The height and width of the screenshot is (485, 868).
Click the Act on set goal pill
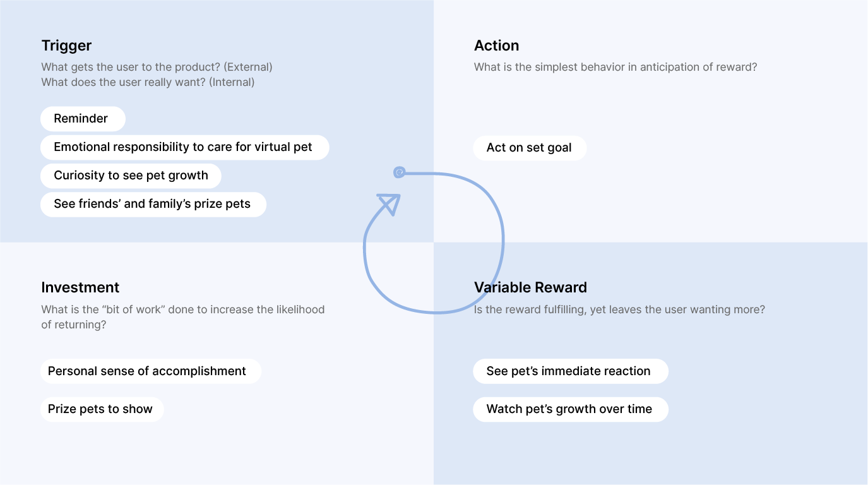530,148
